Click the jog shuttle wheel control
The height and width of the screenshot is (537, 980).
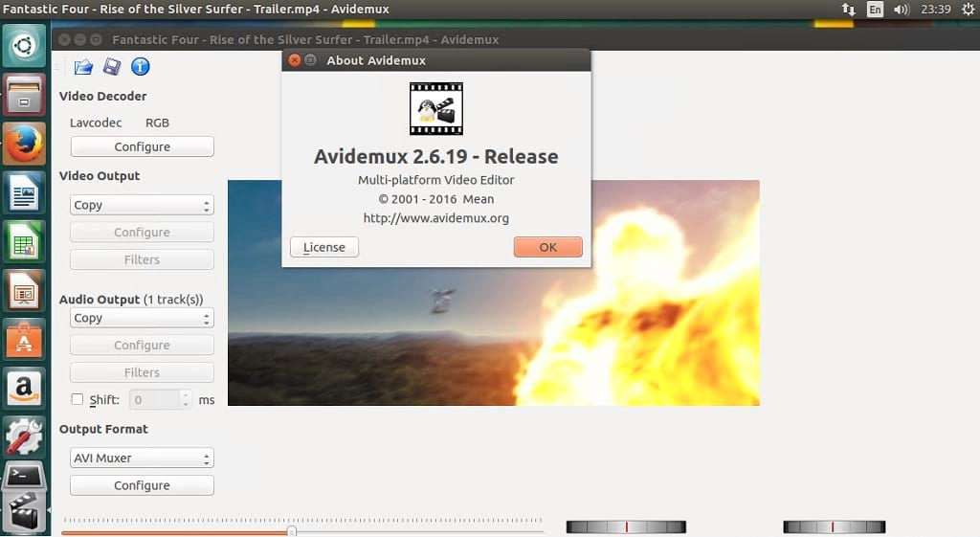626,527
